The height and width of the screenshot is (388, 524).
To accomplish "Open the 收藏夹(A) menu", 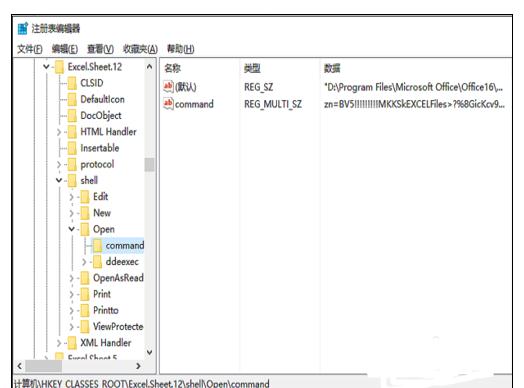I will pyautogui.click(x=140, y=49).
